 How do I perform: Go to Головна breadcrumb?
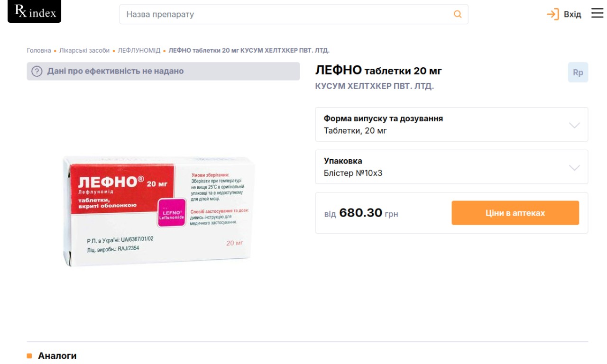point(39,50)
